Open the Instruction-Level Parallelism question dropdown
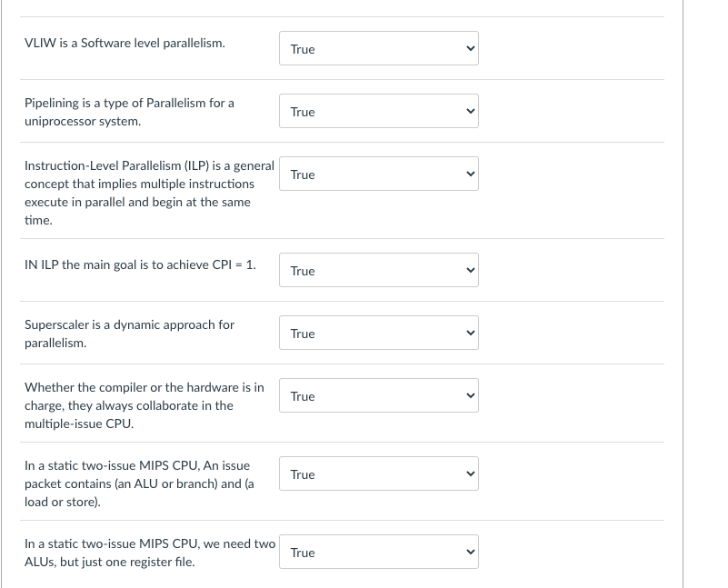The width and height of the screenshot is (728, 588). click(x=379, y=174)
